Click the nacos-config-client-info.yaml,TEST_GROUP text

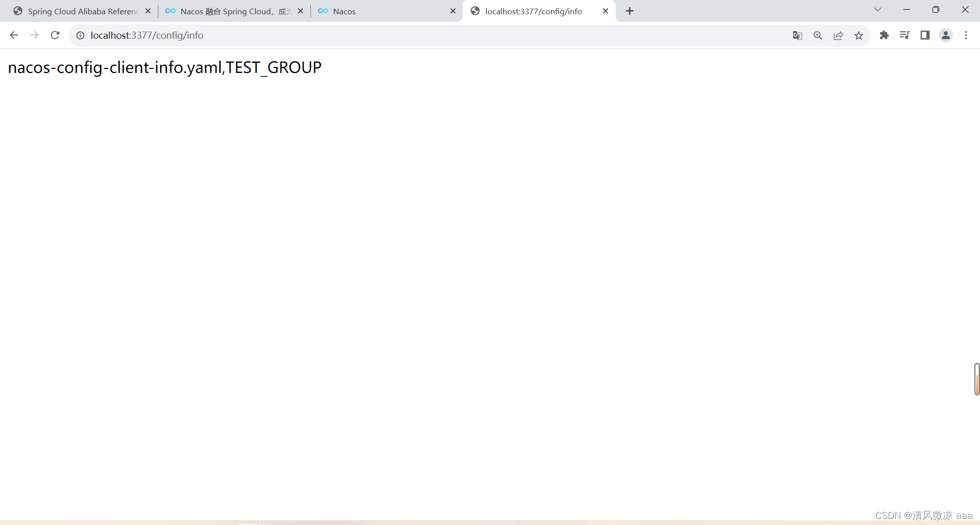pyautogui.click(x=165, y=67)
